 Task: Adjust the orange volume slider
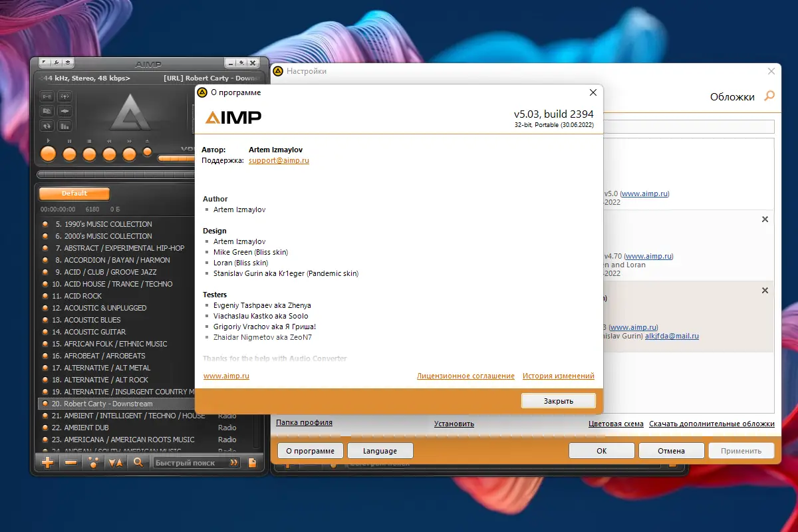pyautogui.click(x=175, y=158)
